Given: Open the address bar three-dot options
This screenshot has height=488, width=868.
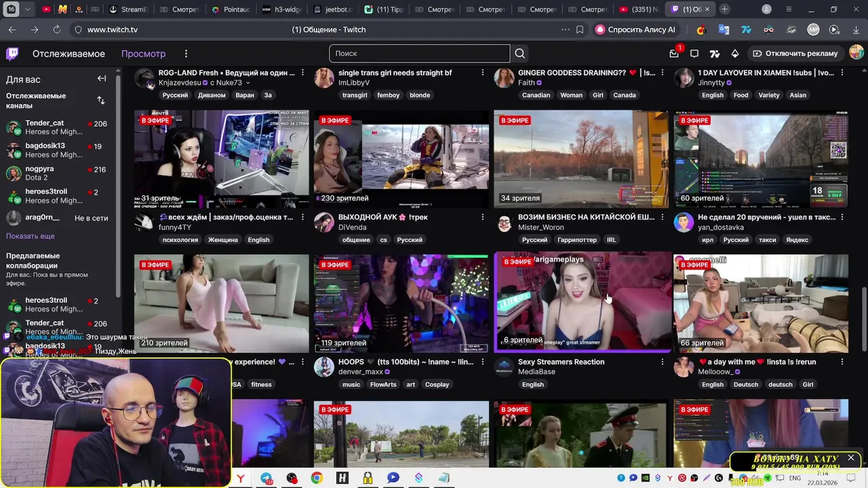Looking at the screenshot, I should coord(565,30).
